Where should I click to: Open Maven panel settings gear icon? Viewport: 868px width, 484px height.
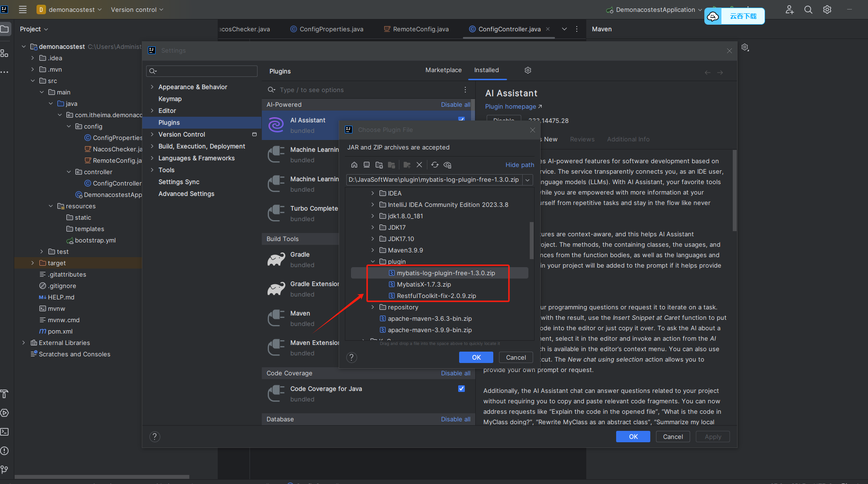tap(745, 47)
